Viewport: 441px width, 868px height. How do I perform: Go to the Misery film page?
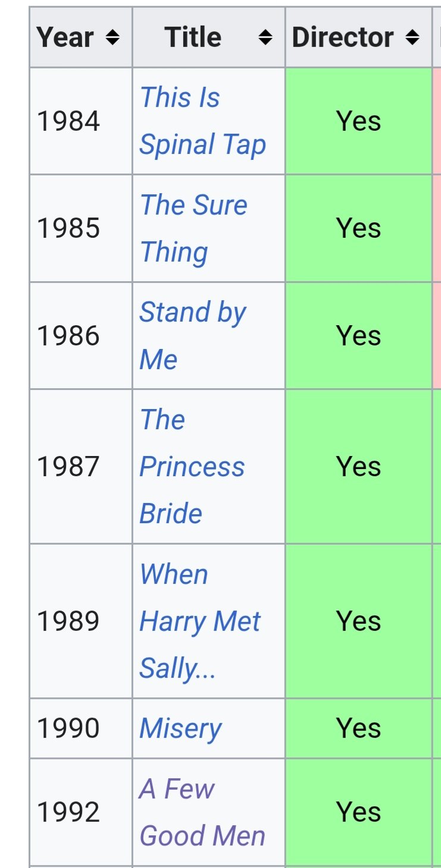pos(180,729)
